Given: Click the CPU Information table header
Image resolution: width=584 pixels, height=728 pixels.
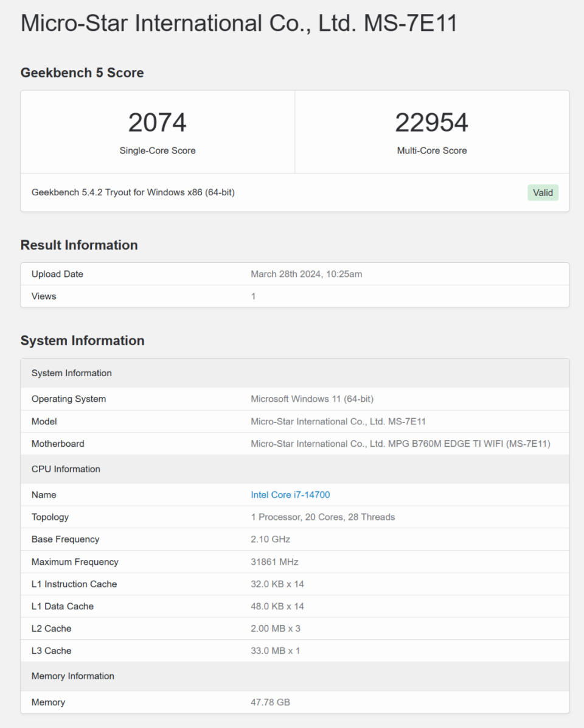Looking at the screenshot, I should click(66, 469).
